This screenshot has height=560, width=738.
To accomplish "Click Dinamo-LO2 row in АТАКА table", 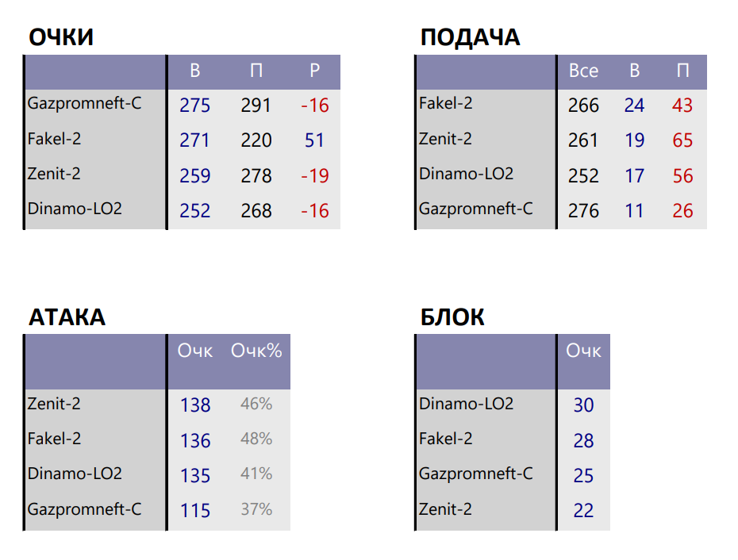I will tap(157, 474).
